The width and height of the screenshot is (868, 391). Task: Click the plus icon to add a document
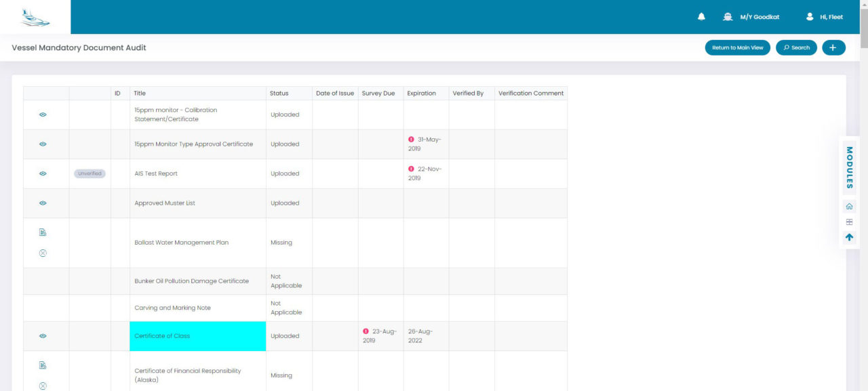(833, 47)
